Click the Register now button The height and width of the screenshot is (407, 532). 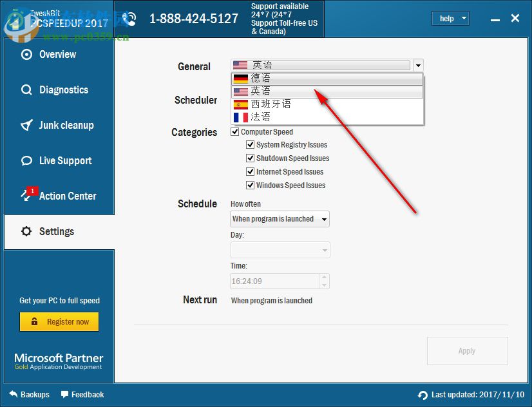(x=59, y=321)
